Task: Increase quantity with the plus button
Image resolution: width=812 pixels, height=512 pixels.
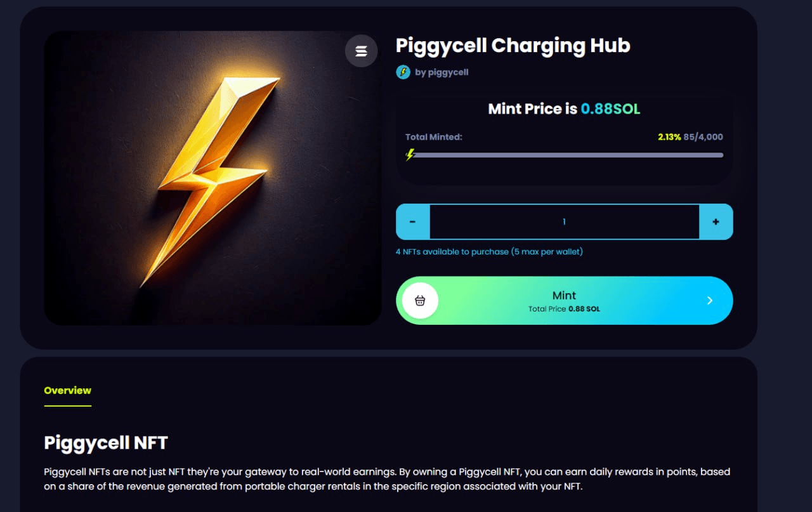Action: point(716,222)
